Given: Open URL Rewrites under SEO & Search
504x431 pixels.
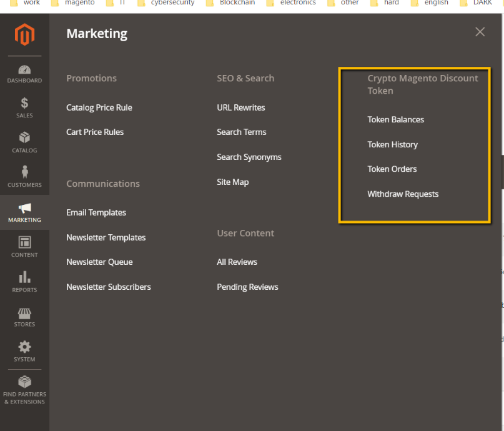Looking at the screenshot, I should click(240, 107).
